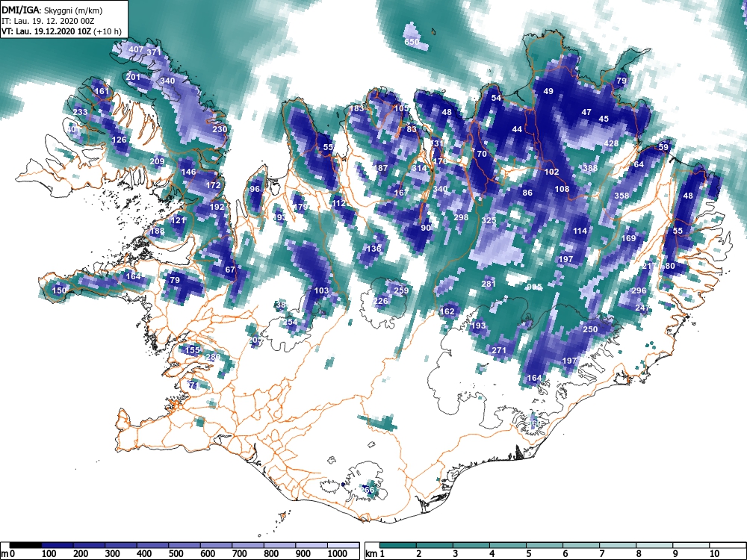Click visibility value '44' on the map
Viewport: 747px width, 560px height.
[x=517, y=129]
